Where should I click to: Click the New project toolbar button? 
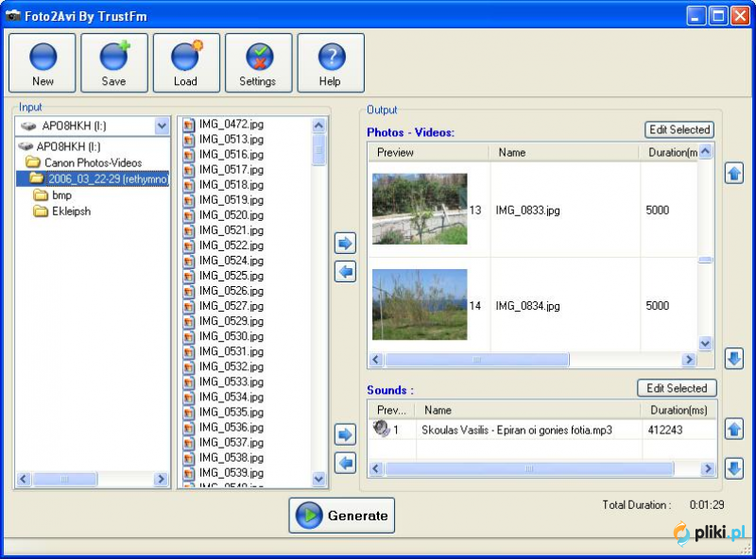point(43,62)
